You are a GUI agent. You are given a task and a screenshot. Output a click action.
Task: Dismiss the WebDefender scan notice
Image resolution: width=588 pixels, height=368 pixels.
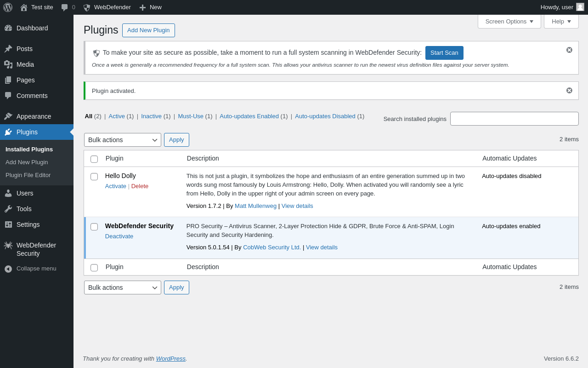pos(569,50)
